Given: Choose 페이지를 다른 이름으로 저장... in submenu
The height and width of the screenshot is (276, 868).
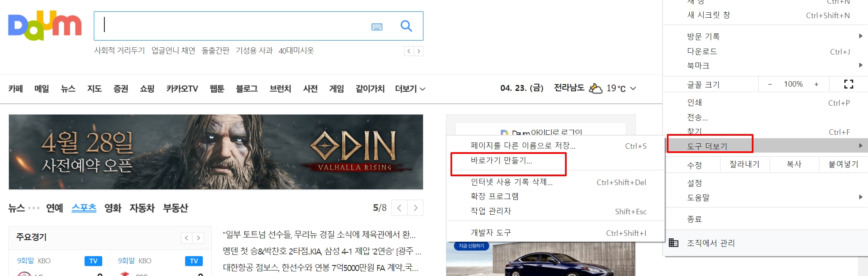Looking at the screenshot, I should click(x=556, y=146).
